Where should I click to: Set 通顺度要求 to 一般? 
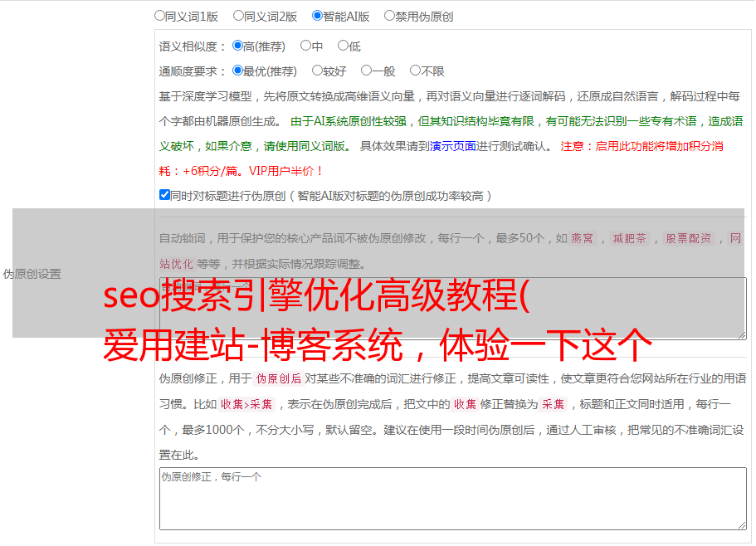(x=367, y=71)
